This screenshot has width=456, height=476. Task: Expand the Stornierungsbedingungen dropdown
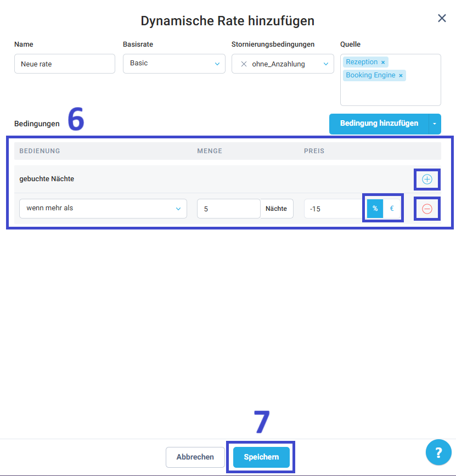326,64
